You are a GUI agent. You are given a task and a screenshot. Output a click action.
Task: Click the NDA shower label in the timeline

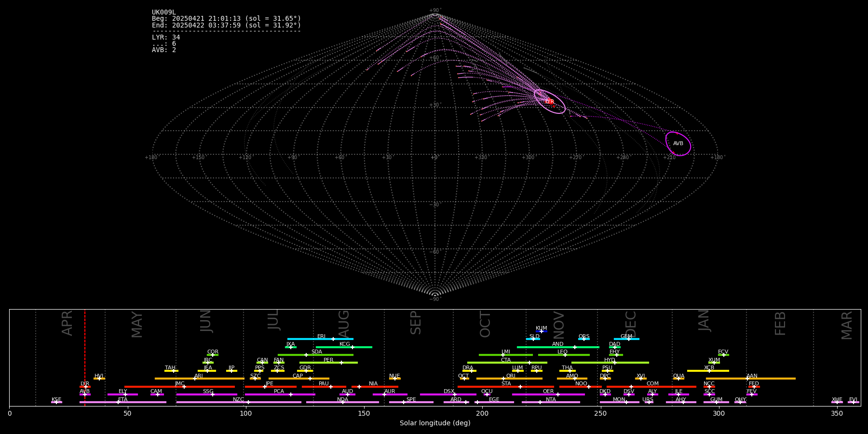(343, 400)
